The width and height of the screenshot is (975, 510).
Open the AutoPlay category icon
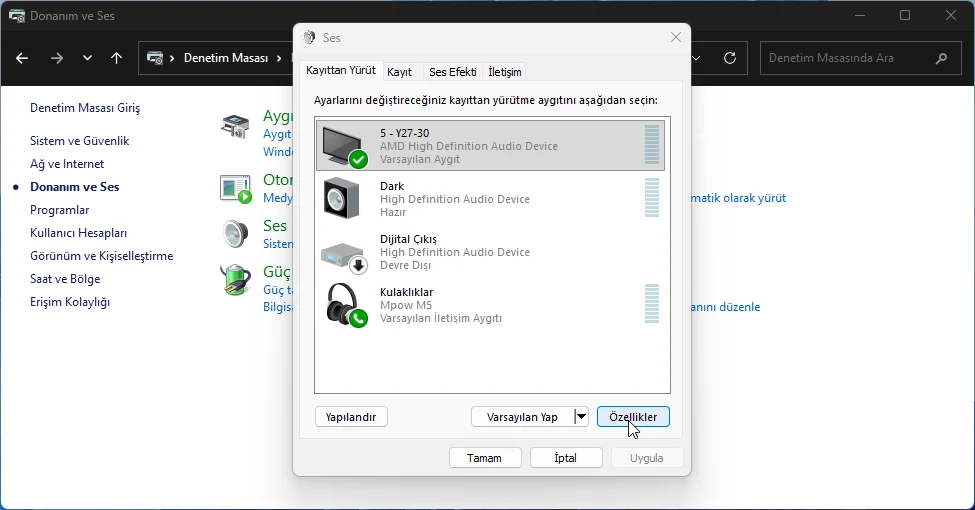[236, 189]
